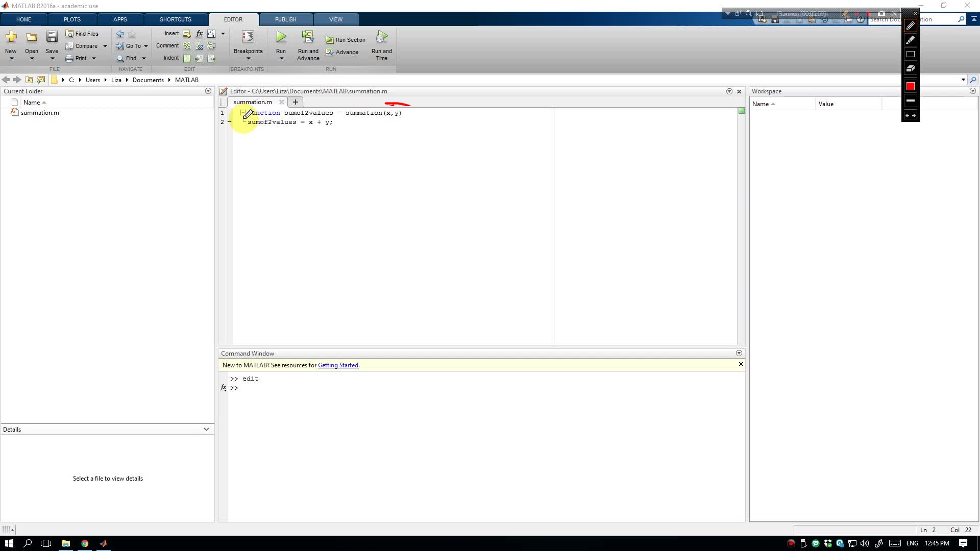Click the Compare button
Image resolution: width=980 pixels, height=551 pixels.
tap(82, 46)
